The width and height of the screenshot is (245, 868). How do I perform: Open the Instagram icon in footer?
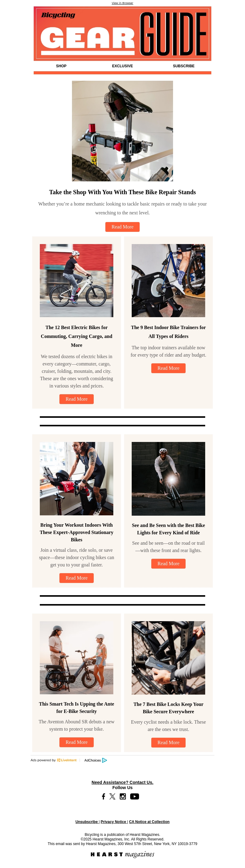(x=123, y=796)
